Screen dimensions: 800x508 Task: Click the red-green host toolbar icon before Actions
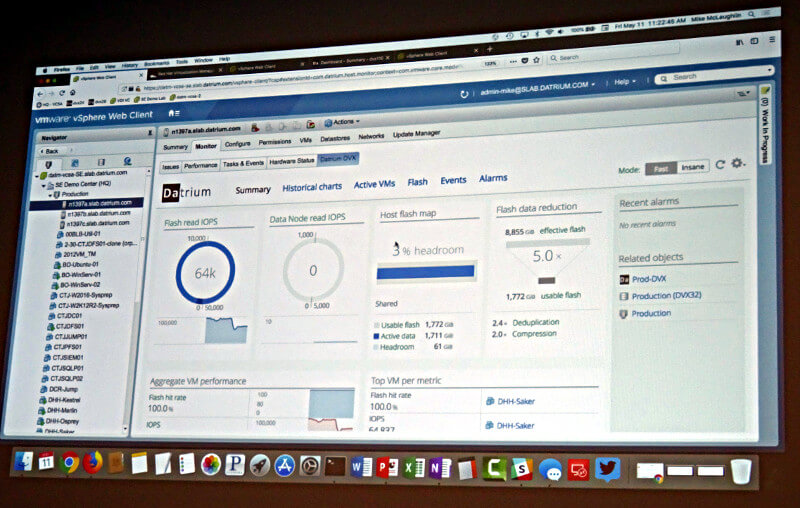pyautogui.click(x=310, y=124)
